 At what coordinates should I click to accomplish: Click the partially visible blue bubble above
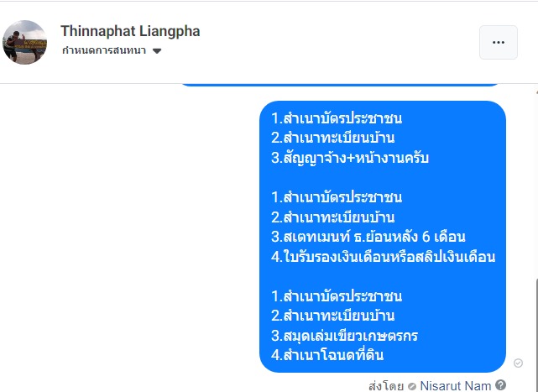pyautogui.click(x=340, y=85)
